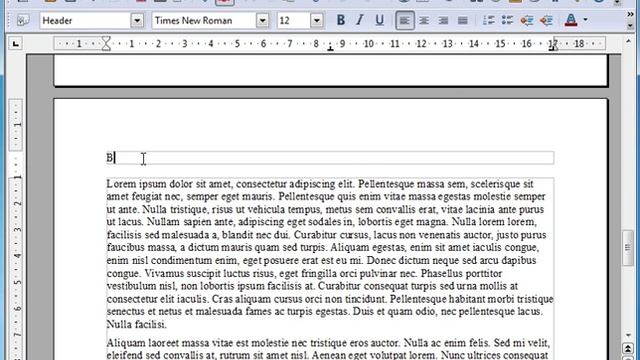Viewport: 640px width, 360px height.
Task: Jump to the previous page with the double-arrow button
Action: tap(628, 349)
